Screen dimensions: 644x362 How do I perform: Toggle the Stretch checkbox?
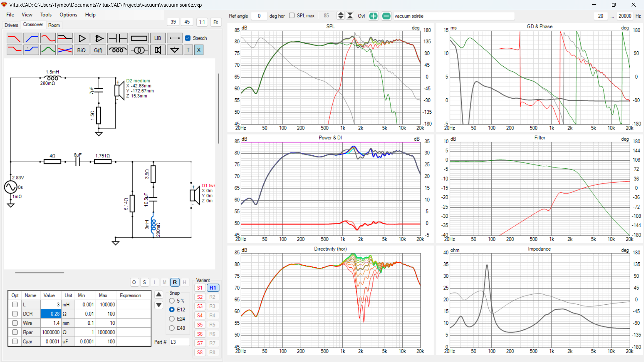point(188,38)
